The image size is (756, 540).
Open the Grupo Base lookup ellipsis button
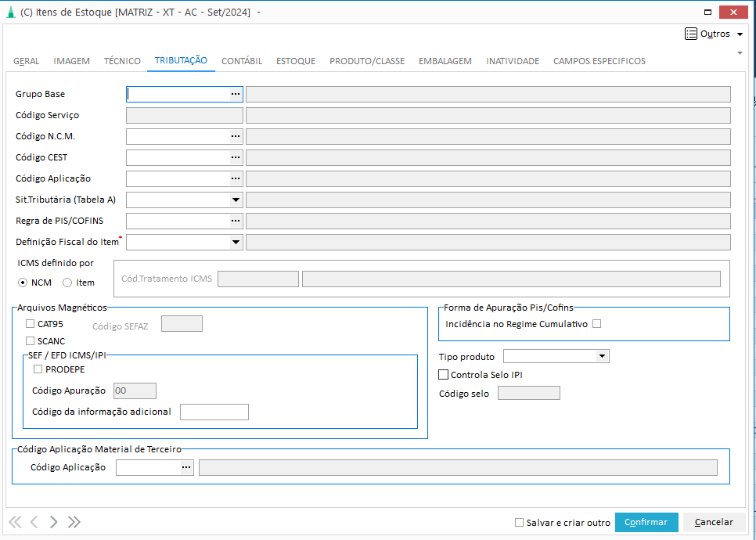pos(235,94)
